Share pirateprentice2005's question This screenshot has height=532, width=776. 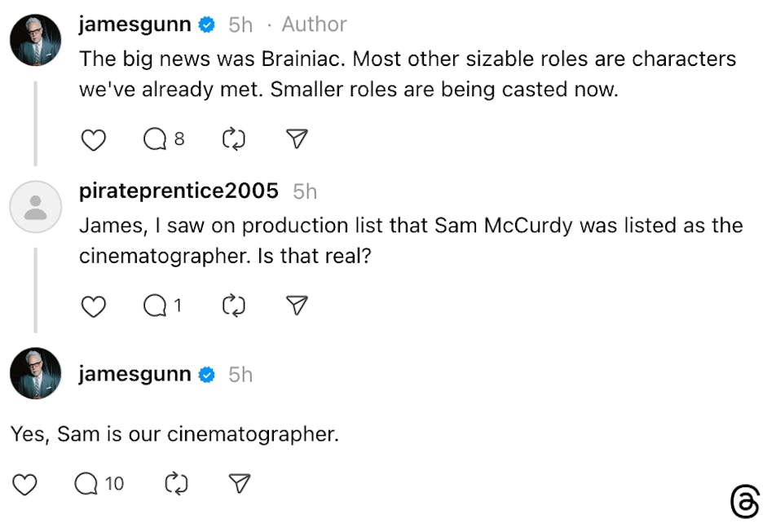click(x=298, y=306)
